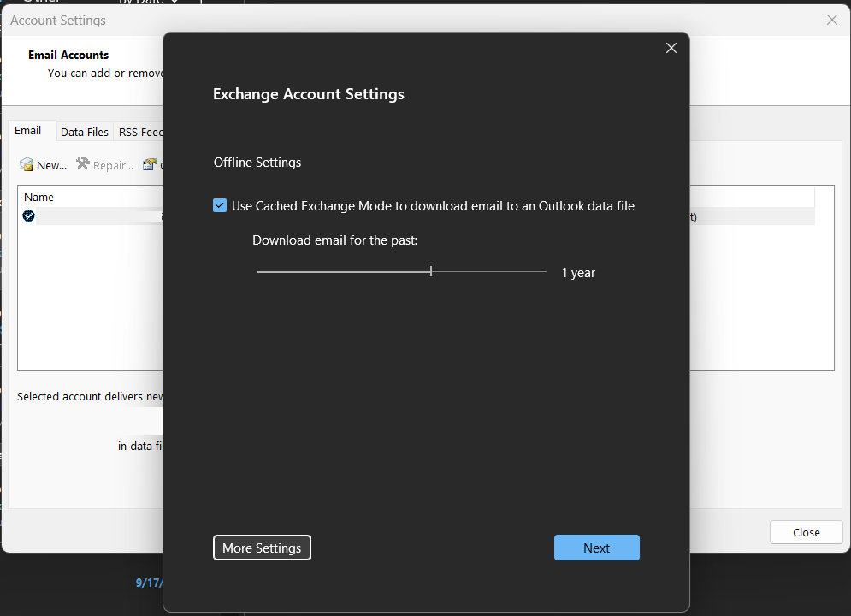
Task: Click the 'Download email for the past:' label
Action: click(x=335, y=240)
